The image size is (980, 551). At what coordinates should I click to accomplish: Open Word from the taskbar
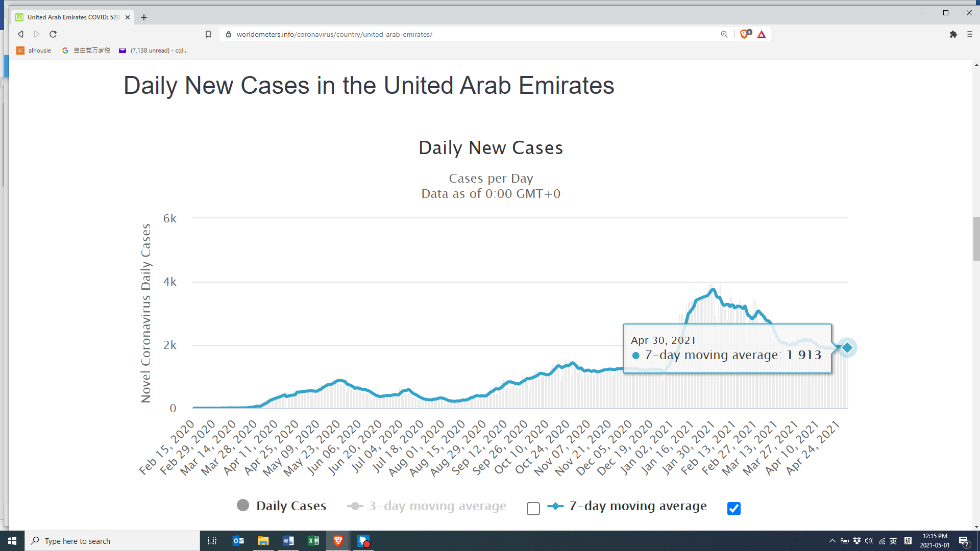click(x=288, y=541)
